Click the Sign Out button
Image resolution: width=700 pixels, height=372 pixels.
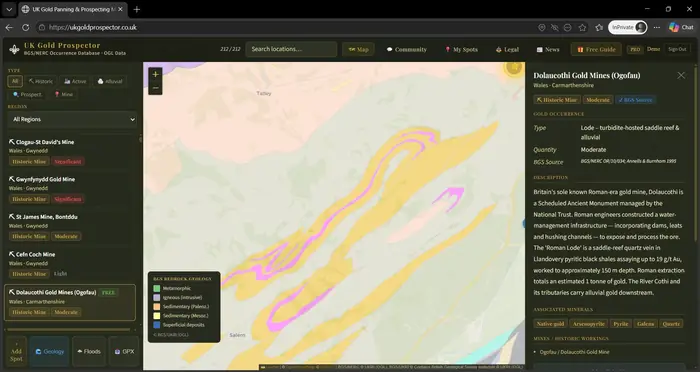tap(677, 49)
